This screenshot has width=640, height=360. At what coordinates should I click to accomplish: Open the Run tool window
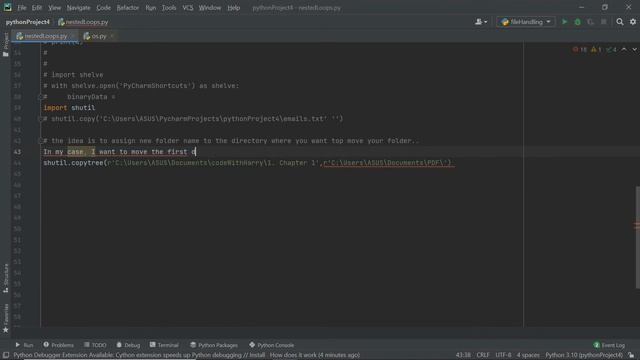(24, 345)
